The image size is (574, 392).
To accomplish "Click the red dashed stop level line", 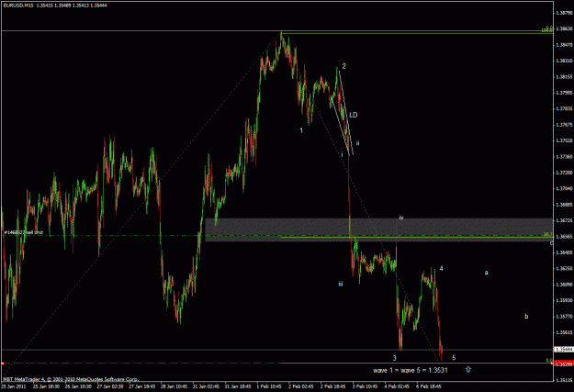I will coord(141,364).
